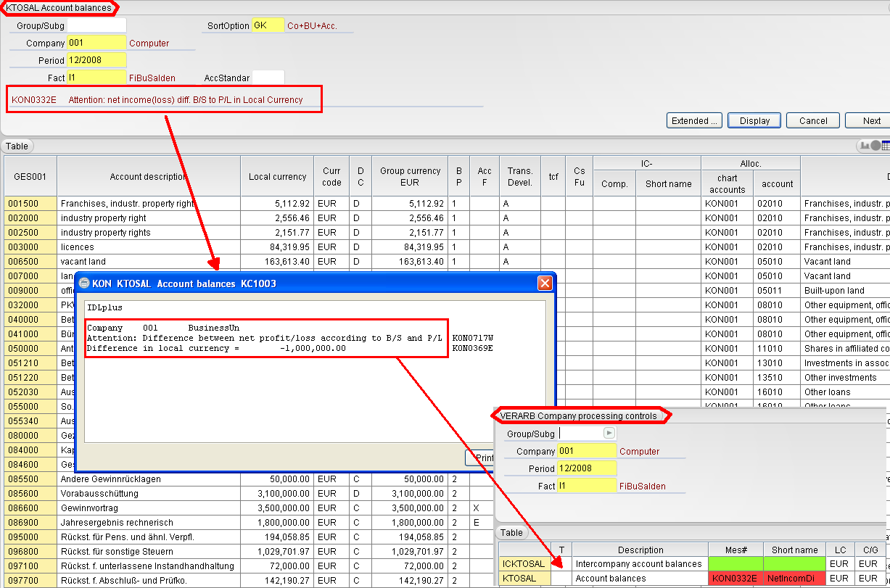
Task: Focus Company field in VERARB panel
Action: [x=587, y=451]
